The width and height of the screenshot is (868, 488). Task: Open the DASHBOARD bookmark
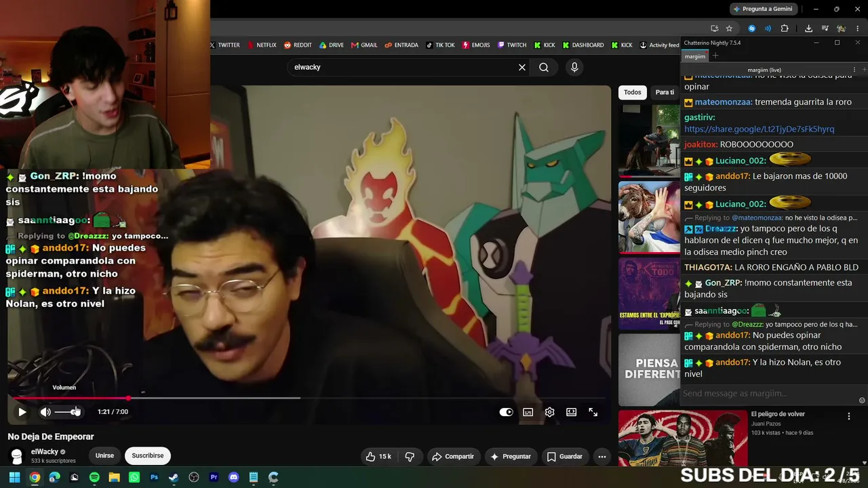(x=583, y=45)
